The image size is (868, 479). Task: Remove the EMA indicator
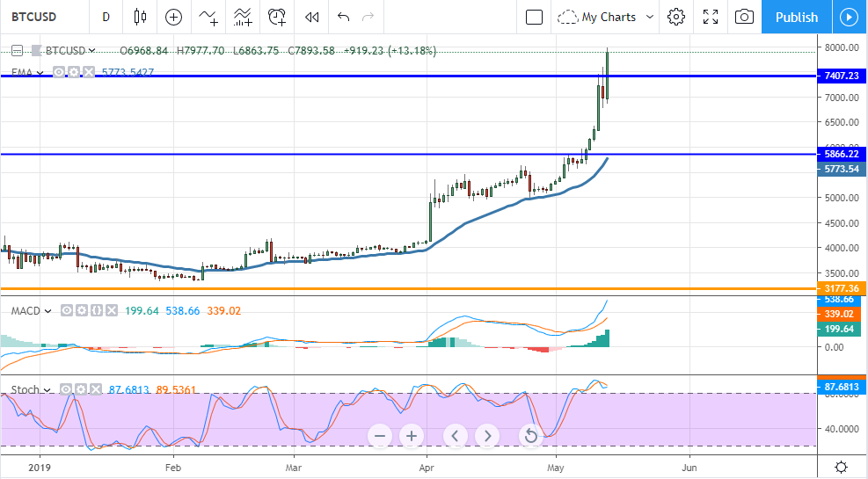[x=89, y=72]
